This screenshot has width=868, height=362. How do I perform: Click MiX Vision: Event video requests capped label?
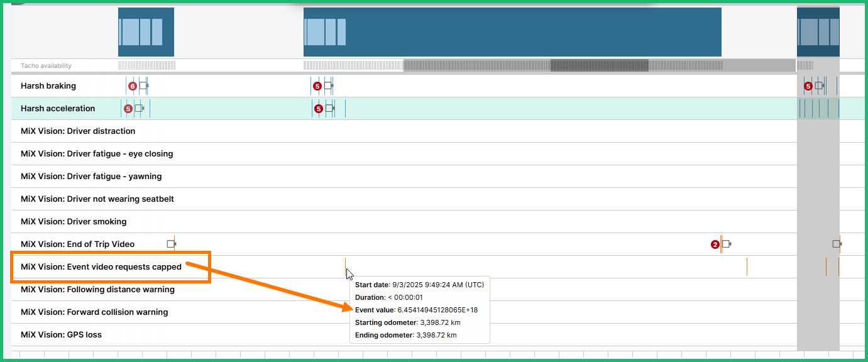(101, 266)
